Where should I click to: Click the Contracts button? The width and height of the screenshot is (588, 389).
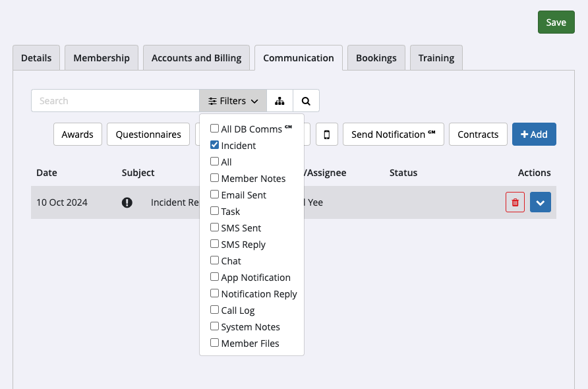point(478,135)
